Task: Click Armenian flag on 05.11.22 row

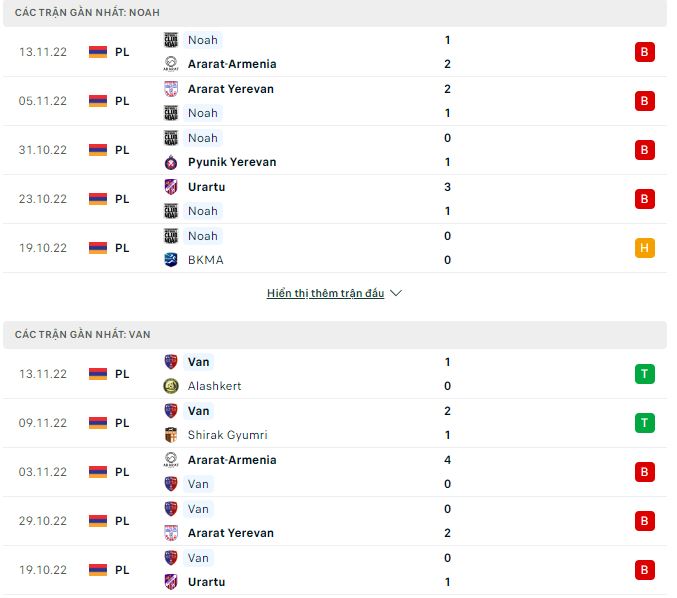Action: tap(98, 101)
